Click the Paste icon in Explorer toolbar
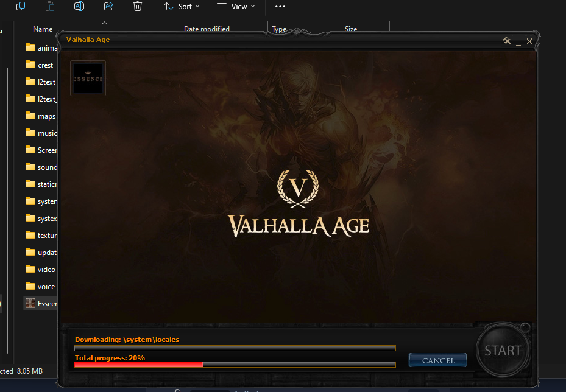566x392 pixels. [x=50, y=6]
